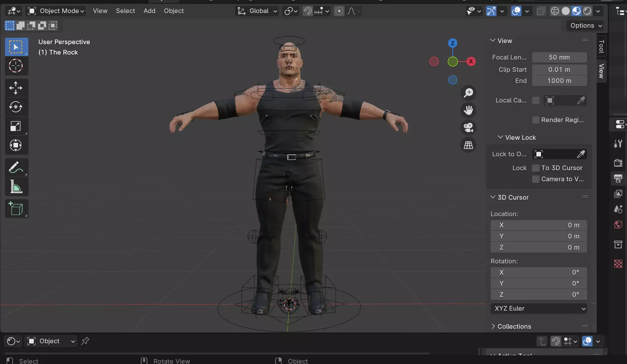Open the View menu
Screen dimensions: 627x364
tap(100, 11)
